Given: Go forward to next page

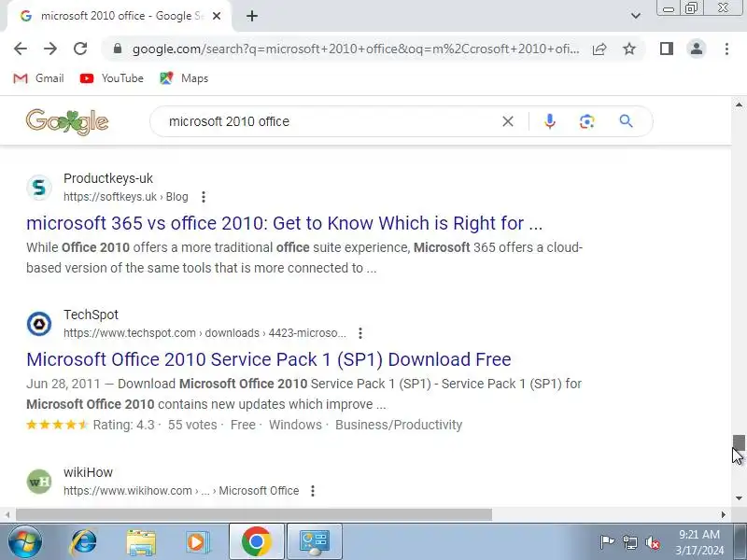Looking at the screenshot, I should coord(50,49).
